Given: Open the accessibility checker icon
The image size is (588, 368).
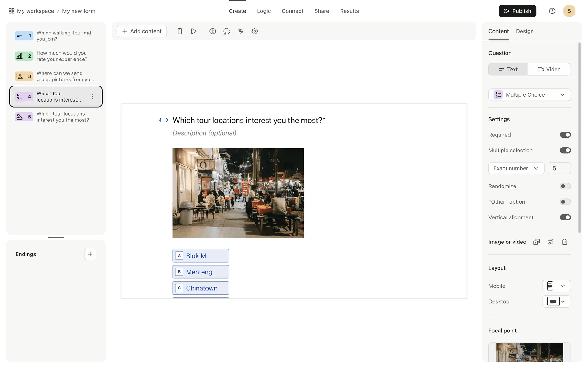Looking at the screenshot, I should pos(213,31).
